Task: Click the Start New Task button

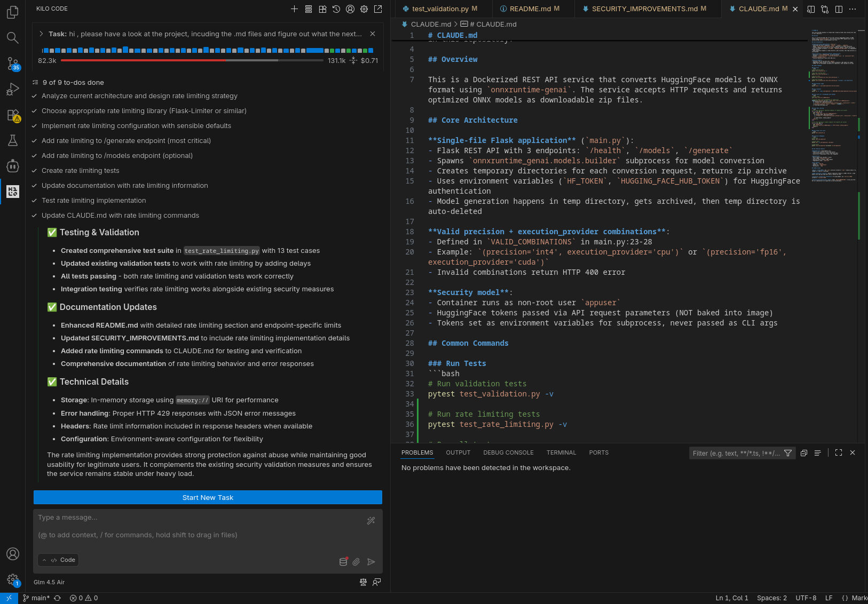Action: (x=208, y=497)
